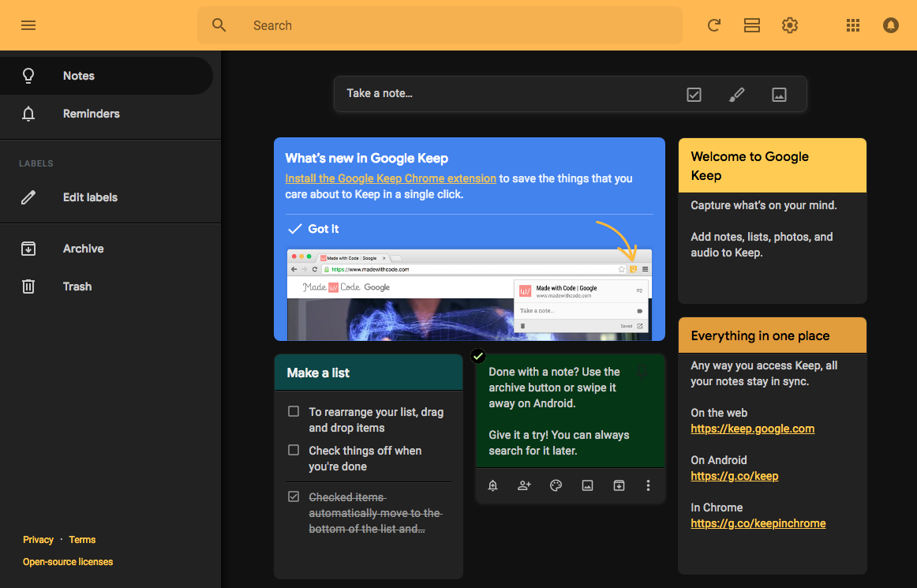Screen dimensions: 917x588
Task: Open the account avatar menu
Action: pyautogui.click(x=891, y=25)
